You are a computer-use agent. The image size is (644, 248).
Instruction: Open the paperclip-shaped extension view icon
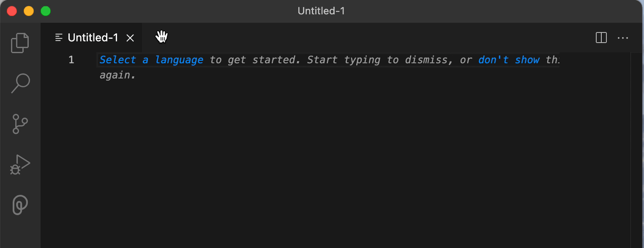[20, 205]
